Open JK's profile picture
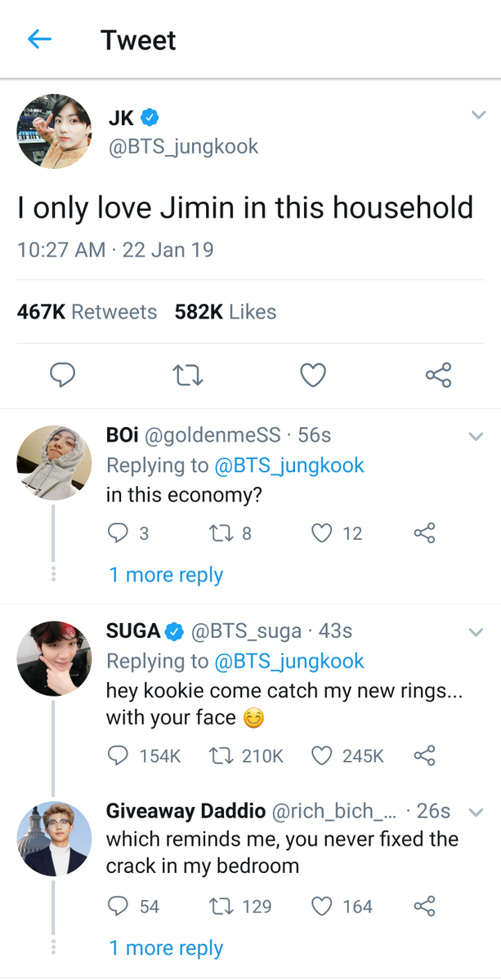501x980 pixels. (54, 131)
